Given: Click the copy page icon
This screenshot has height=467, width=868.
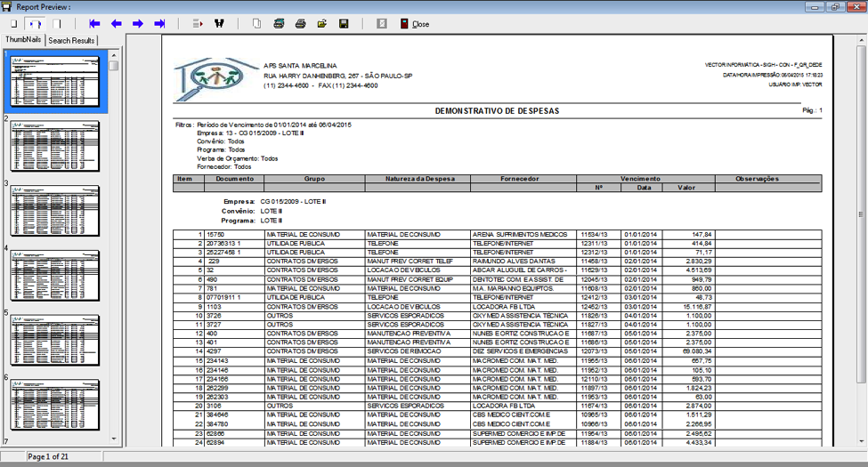Looking at the screenshot, I should pos(257,24).
